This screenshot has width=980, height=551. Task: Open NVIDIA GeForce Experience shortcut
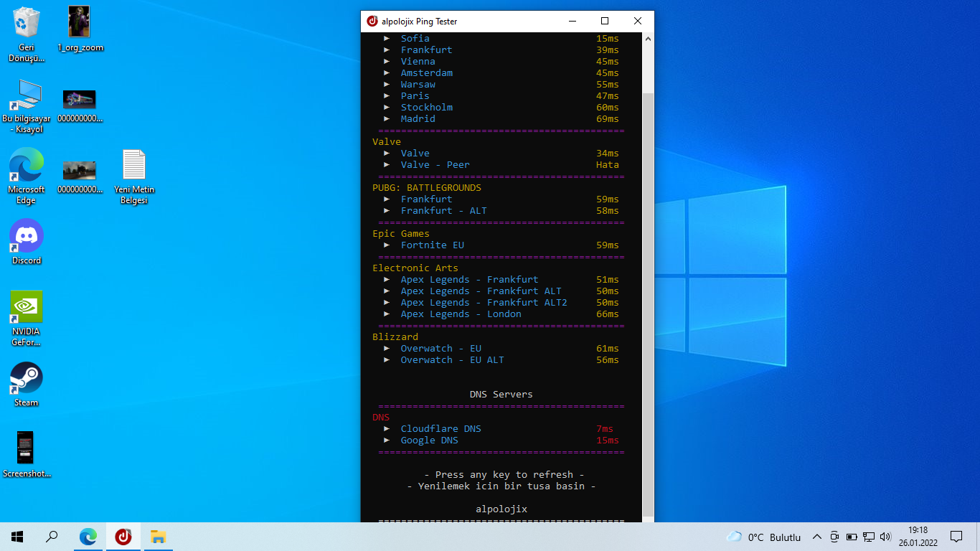coord(27,319)
